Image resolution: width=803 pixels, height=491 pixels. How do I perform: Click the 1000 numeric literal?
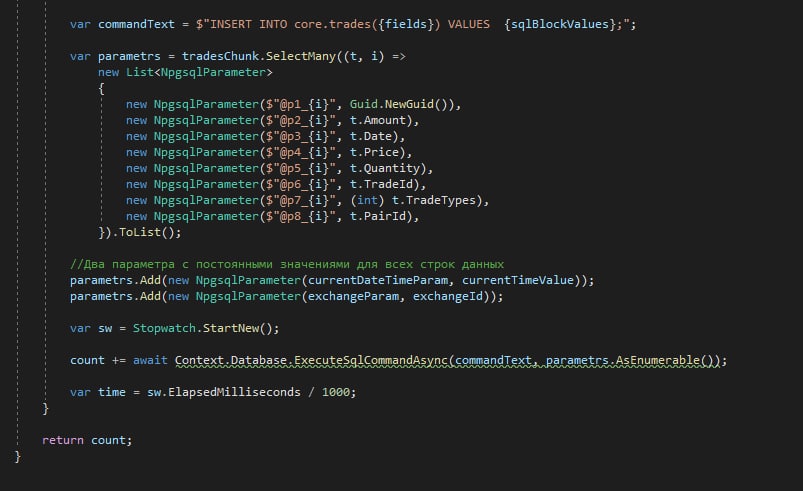tap(335, 392)
